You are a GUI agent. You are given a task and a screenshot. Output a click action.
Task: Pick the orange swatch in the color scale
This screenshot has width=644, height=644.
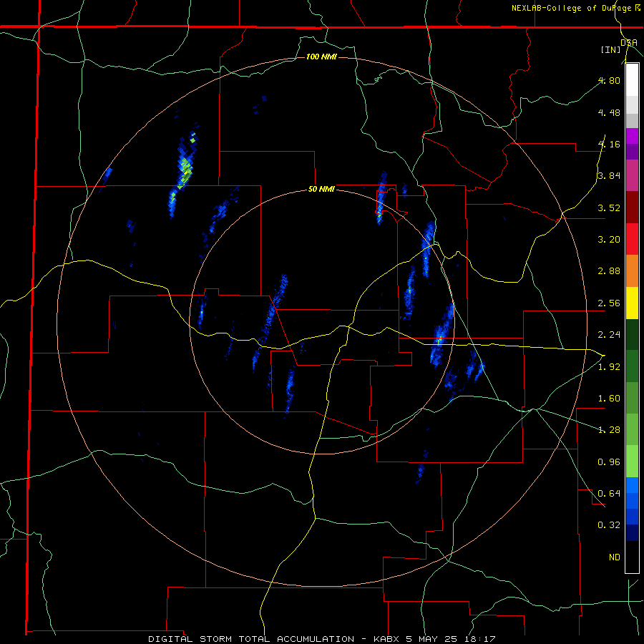(632, 270)
